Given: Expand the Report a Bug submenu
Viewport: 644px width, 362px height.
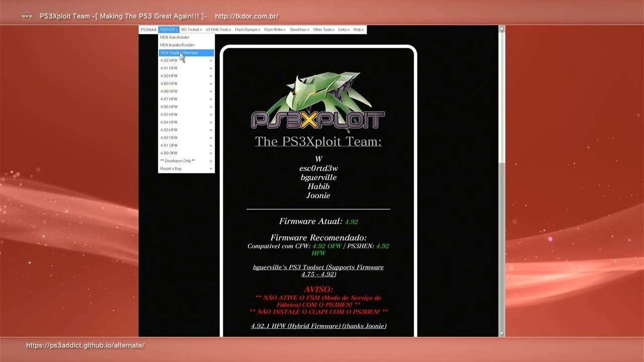Looking at the screenshot, I should [186, 168].
